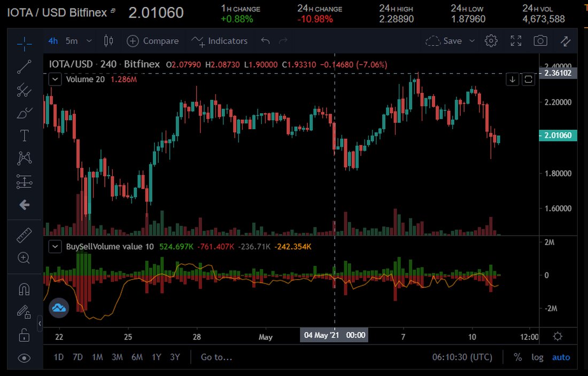Screen dimensions: 588x376
Task: Click the blue cloud logo badge
Action: pos(59,308)
